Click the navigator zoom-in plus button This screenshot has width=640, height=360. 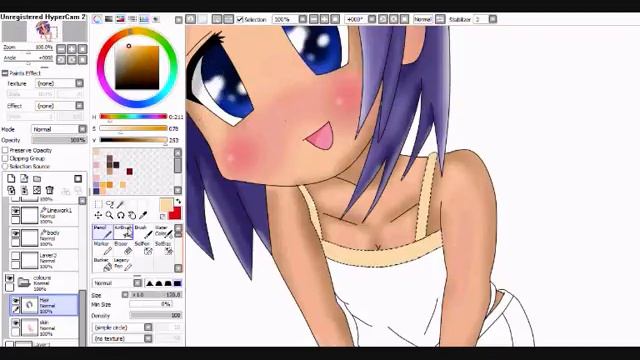(72, 49)
